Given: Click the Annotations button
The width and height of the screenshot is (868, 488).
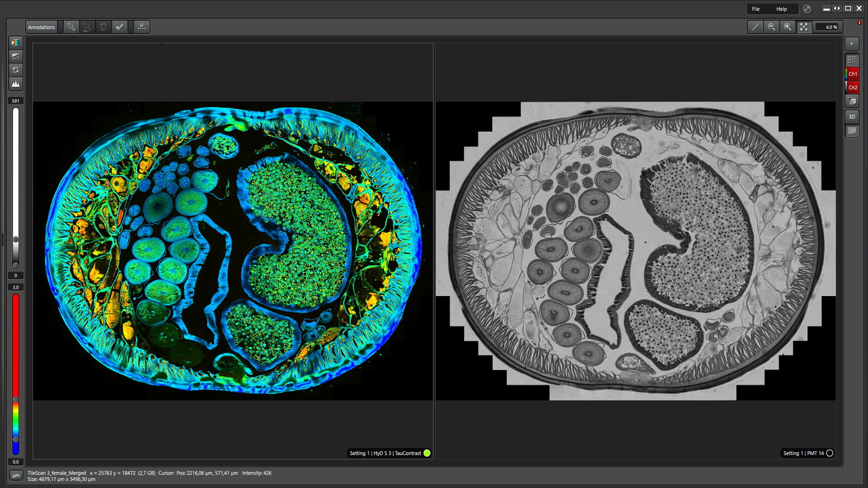Looking at the screenshot, I should click(42, 27).
